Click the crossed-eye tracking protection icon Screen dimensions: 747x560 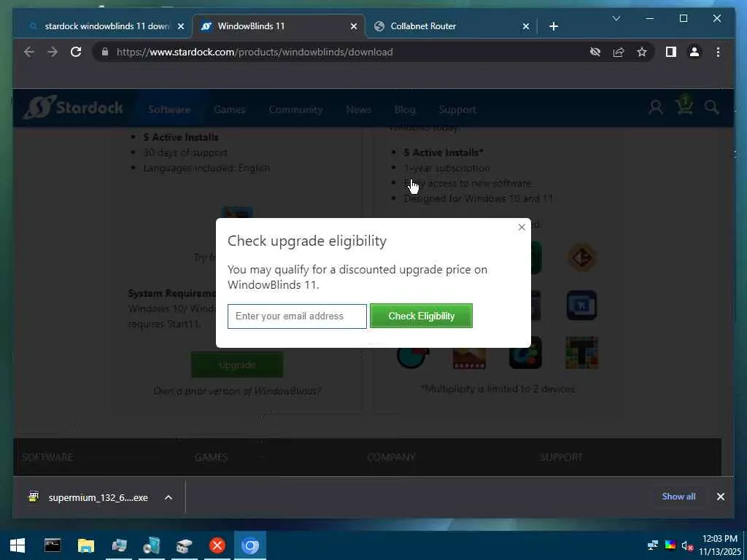[595, 52]
